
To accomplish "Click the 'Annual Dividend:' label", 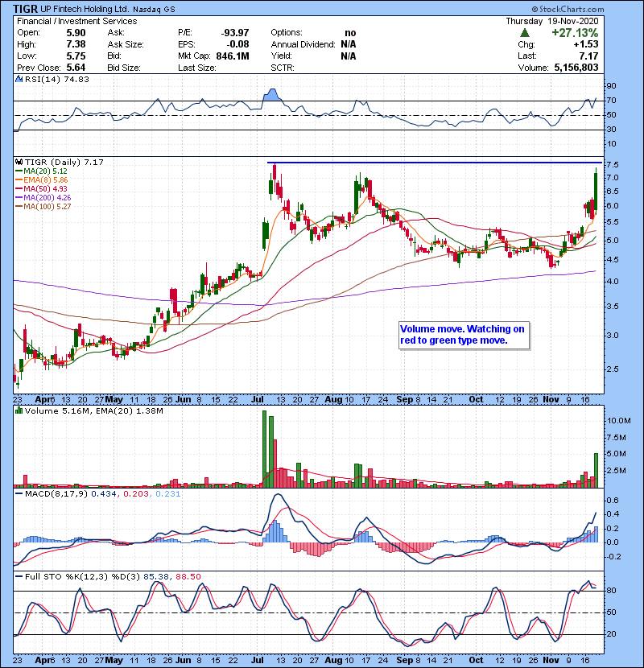I will (303, 44).
